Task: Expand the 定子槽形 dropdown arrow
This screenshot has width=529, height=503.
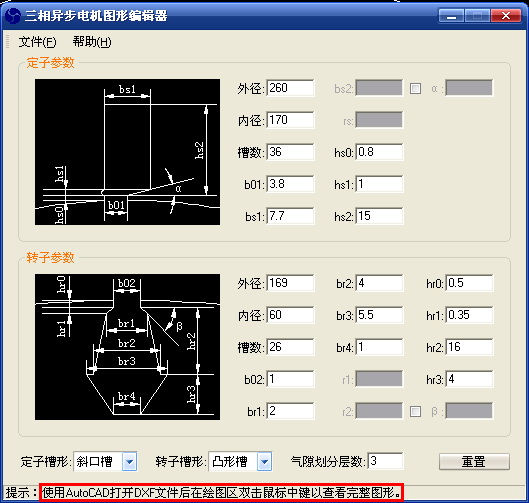Action: (130, 461)
